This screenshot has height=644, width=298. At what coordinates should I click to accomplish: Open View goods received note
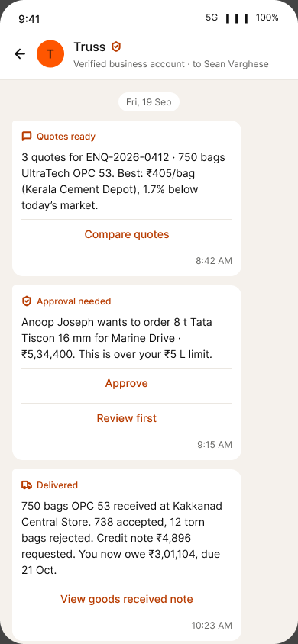pyautogui.click(x=127, y=599)
